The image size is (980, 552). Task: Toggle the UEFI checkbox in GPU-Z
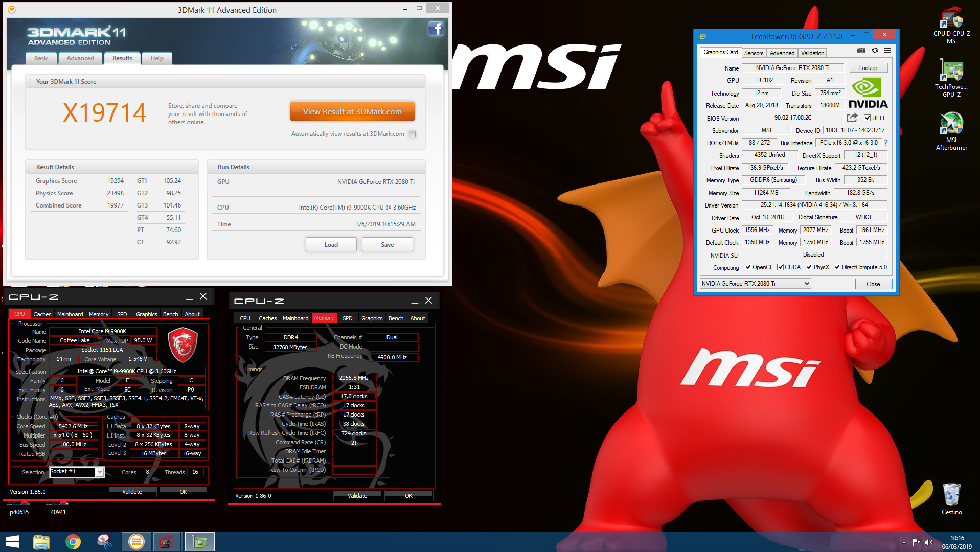click(867, 118)
